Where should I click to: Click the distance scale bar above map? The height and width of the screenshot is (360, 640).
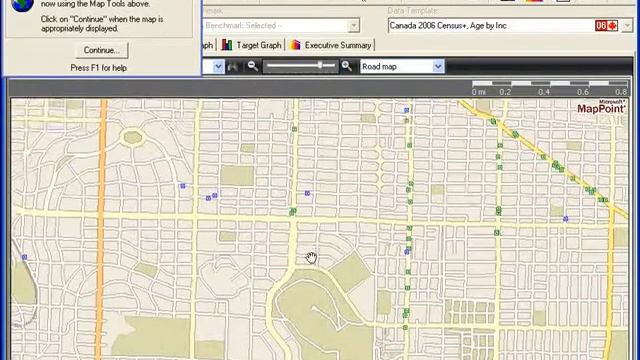[549, 88]
